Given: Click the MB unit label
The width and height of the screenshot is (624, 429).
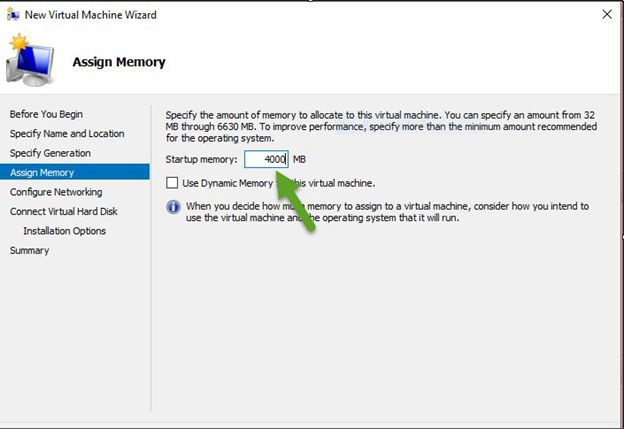Looking at the screenshot, I should coord(299,160).
